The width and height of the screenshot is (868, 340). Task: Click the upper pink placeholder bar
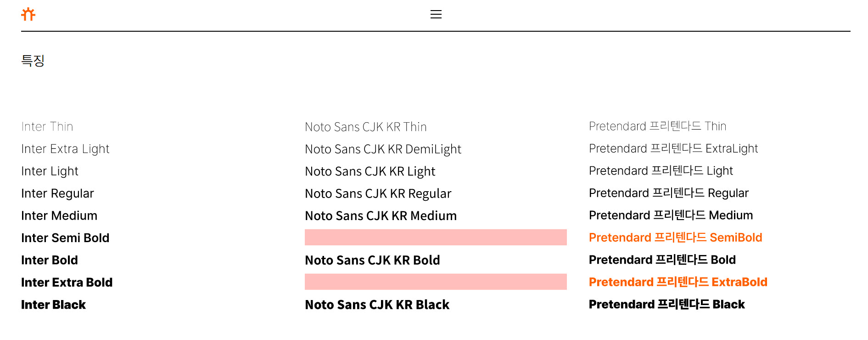pyautogui.click(x=436, y=237)
